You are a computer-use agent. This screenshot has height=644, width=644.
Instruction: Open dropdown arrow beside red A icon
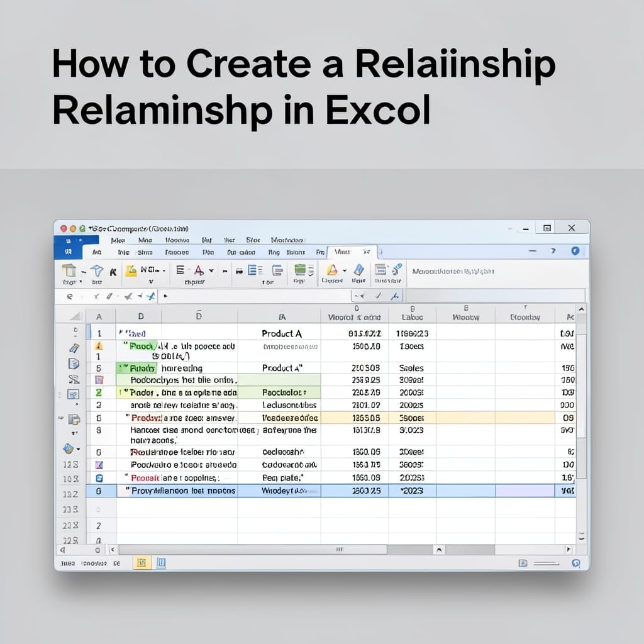pyautogui.click(x=211, y=270)
